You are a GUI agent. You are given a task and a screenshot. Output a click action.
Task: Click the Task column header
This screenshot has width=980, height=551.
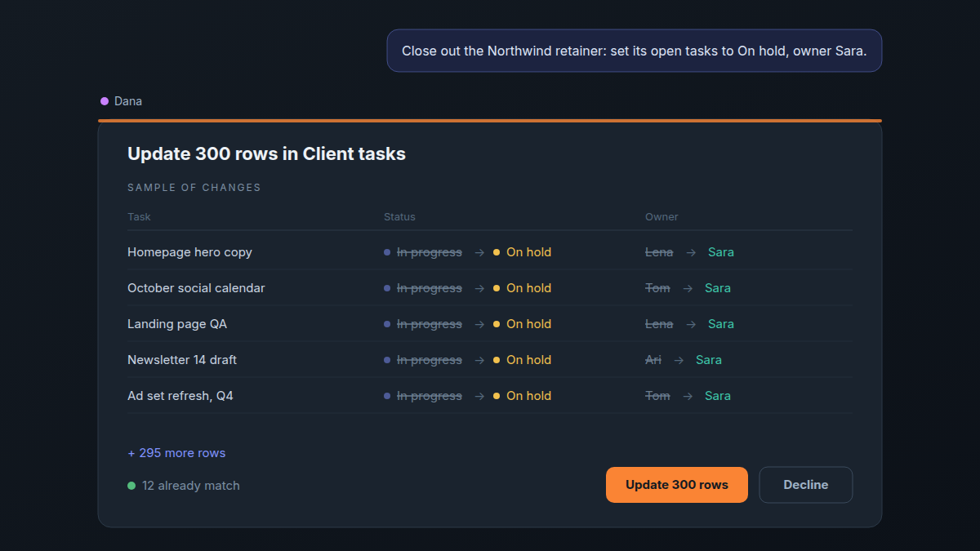(x=139, y=217)
